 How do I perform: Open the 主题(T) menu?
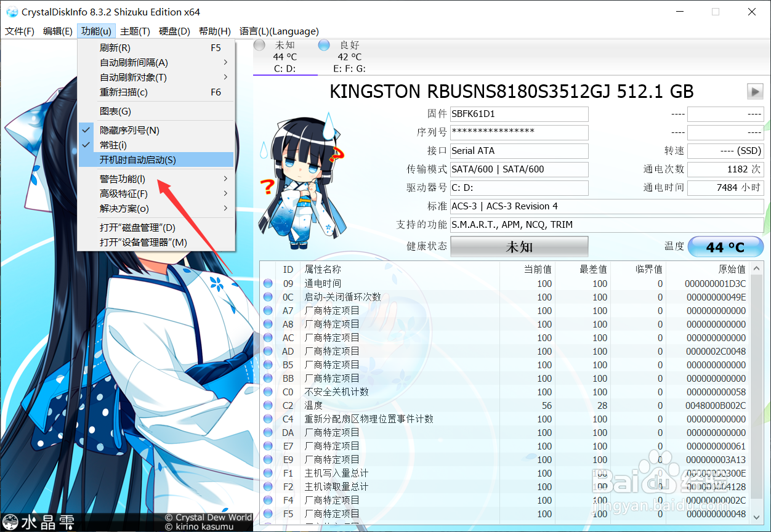[x=135, y=31]
